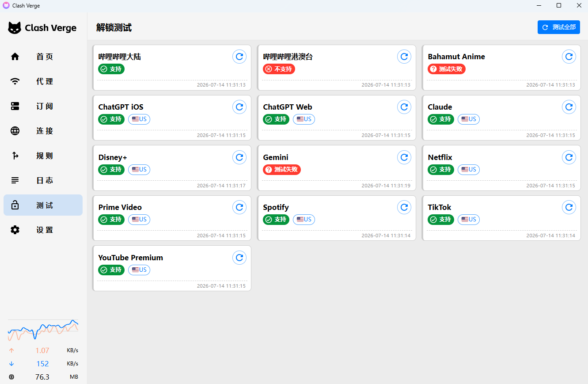588x384 pixels.
Task: Switch to the 连接 connections page
Action: coord(43,131)
